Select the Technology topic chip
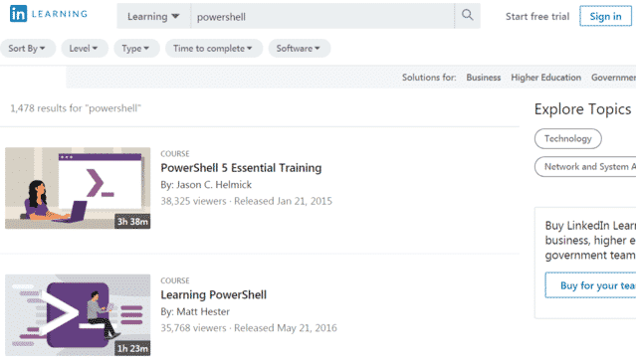The height and width of the screenshot is (364, 636). click(568, 138)
